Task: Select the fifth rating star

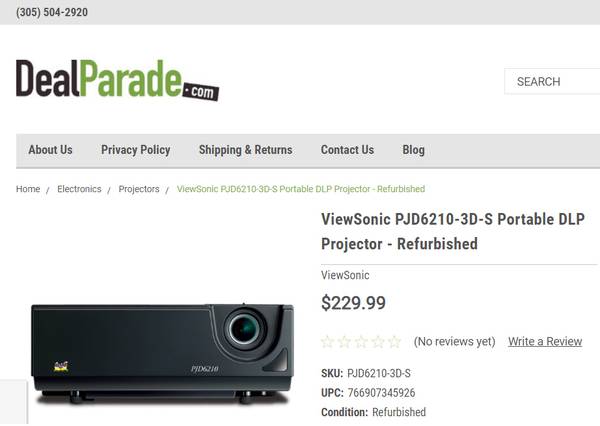Action: [395, 341]
